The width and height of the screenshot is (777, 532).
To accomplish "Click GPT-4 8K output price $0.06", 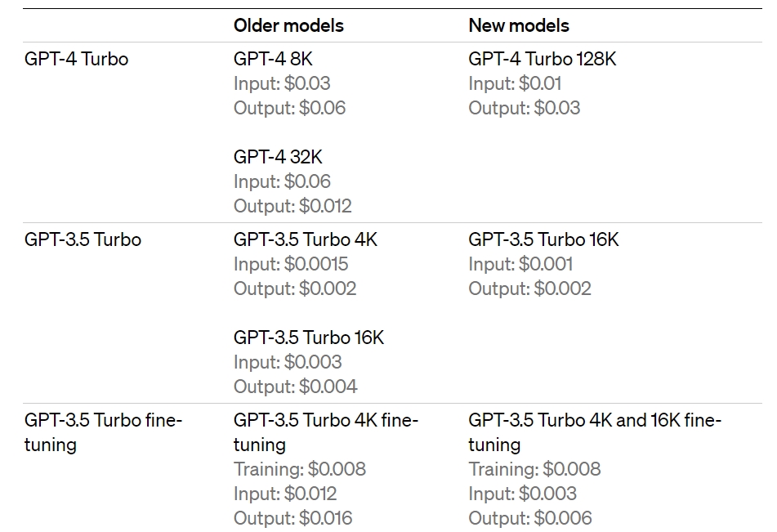I will (289, 108).
